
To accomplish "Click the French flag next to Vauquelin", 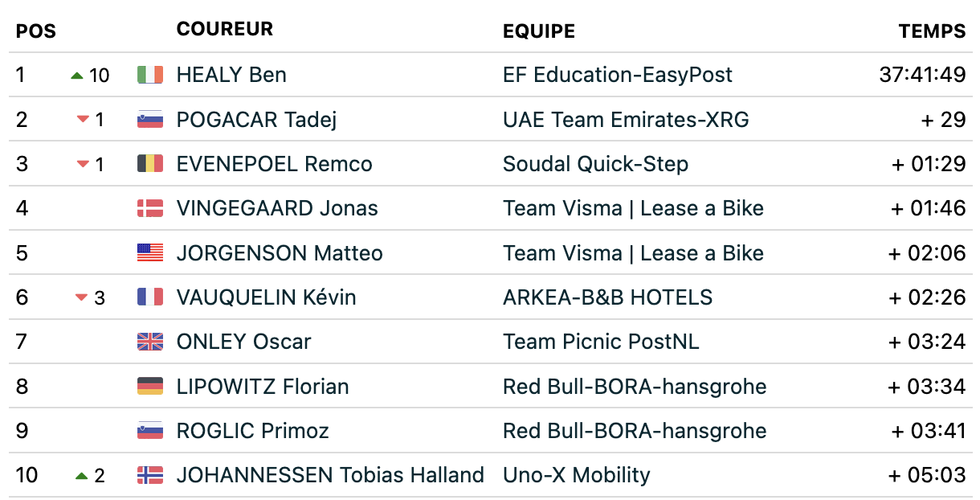I will point(150,297).
